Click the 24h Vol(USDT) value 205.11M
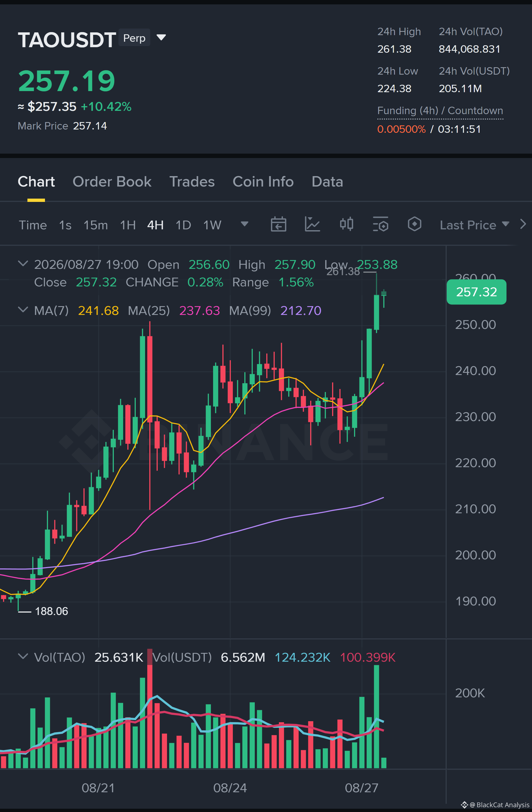 click(x=460, y=89)
